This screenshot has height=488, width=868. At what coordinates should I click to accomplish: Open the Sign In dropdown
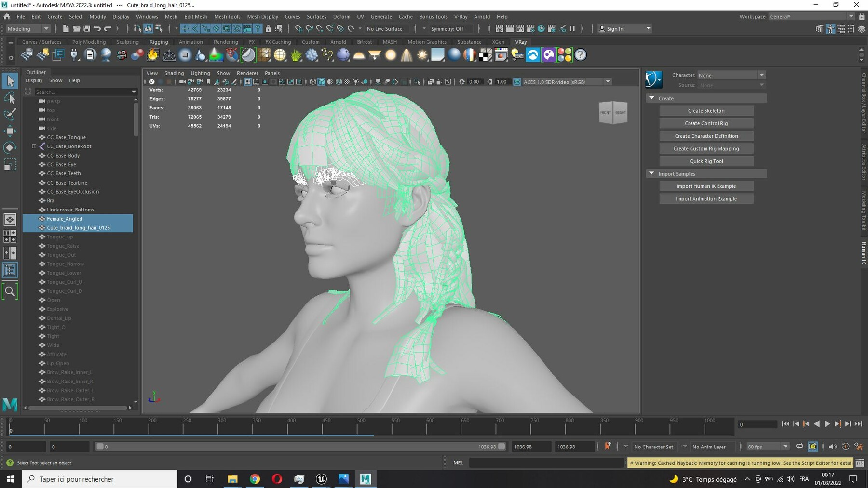click(625, 29)
